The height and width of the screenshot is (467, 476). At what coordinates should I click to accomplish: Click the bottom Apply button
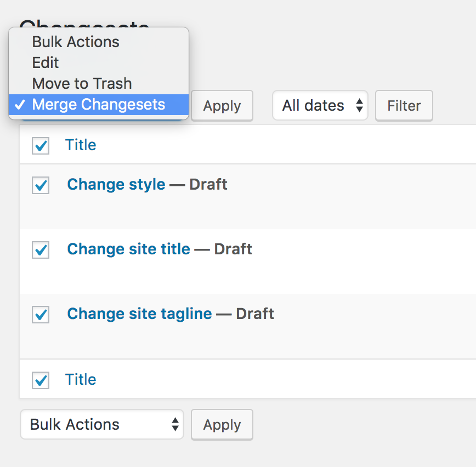point(222,425)
